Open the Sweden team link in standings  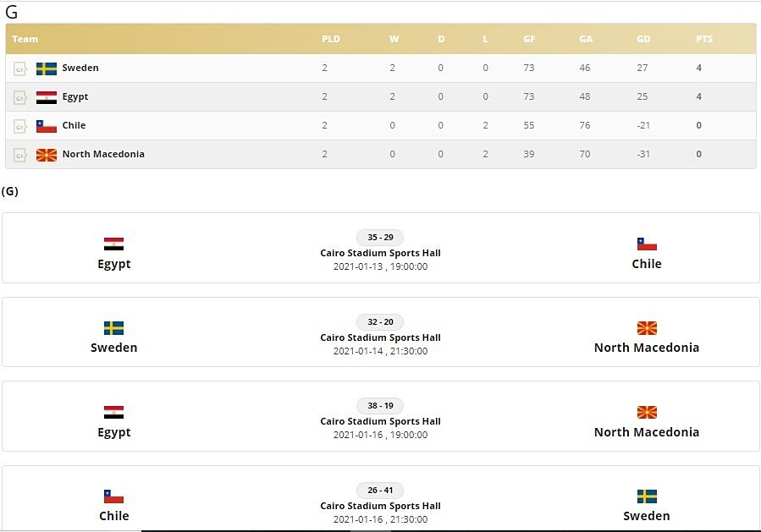point(80,69)
